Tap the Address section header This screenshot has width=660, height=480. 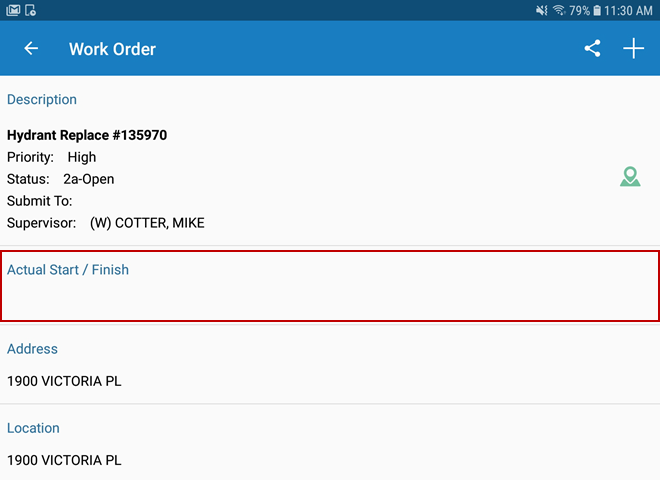pos(33,349)
